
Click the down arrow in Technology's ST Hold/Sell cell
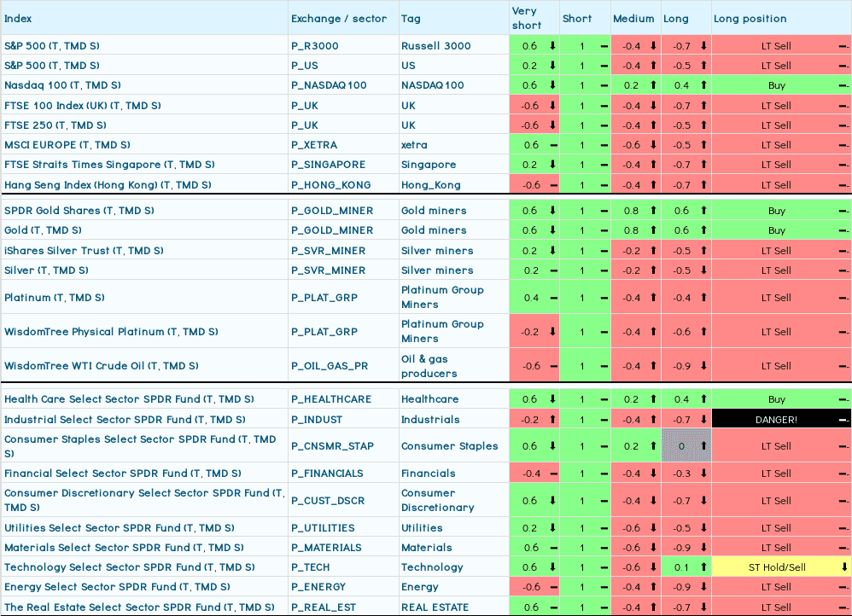coord(844,567)
